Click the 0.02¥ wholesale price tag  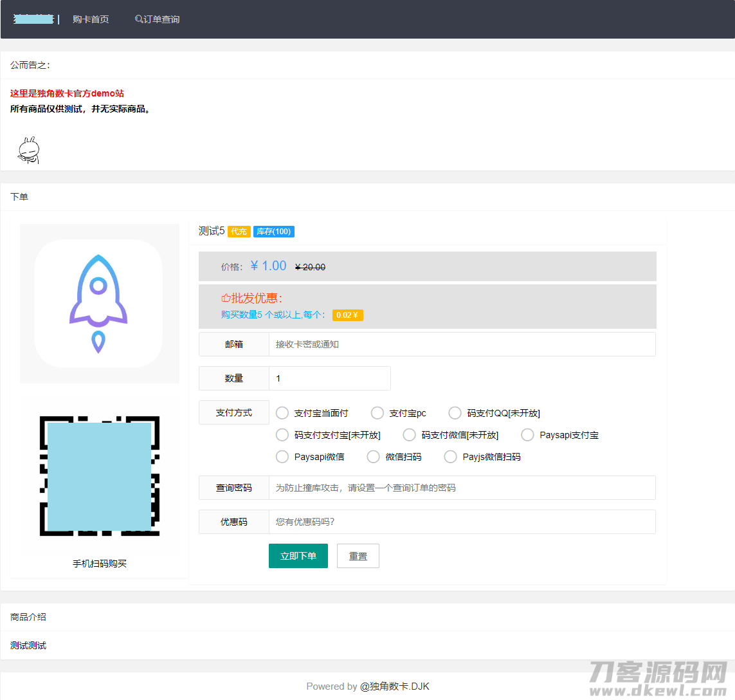point(347,315)
